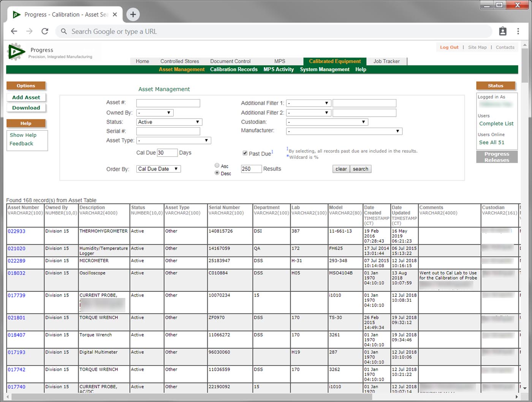Open asset number 022933 link
532x402 pixels.
pos(17,231)
